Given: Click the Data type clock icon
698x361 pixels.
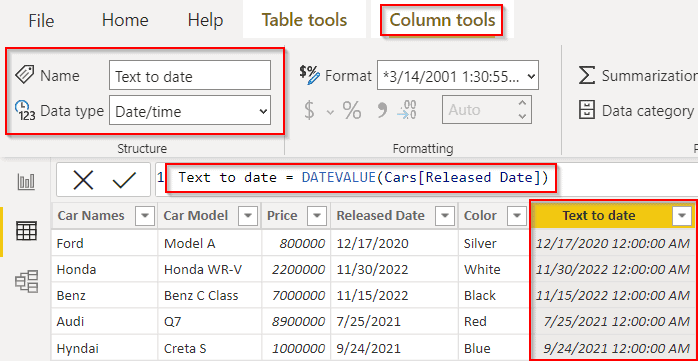Looking at the screenshot, I should coord(24,111).
